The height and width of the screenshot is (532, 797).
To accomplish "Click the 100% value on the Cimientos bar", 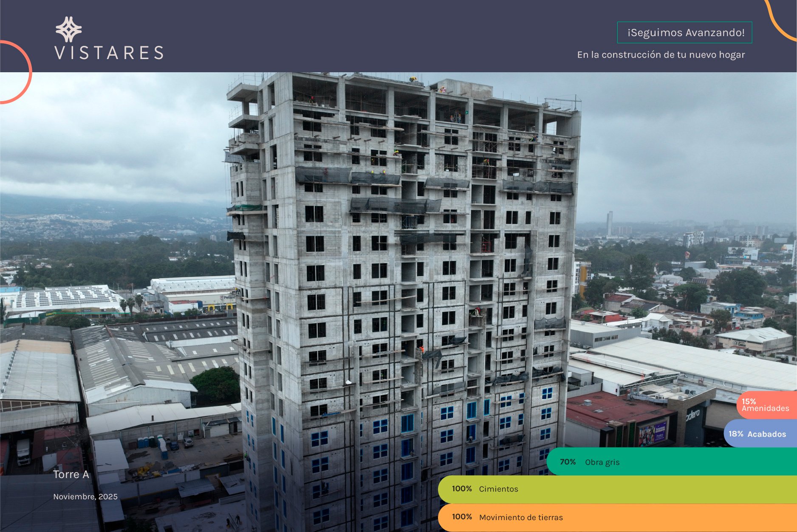I will (x=462, y=489).
